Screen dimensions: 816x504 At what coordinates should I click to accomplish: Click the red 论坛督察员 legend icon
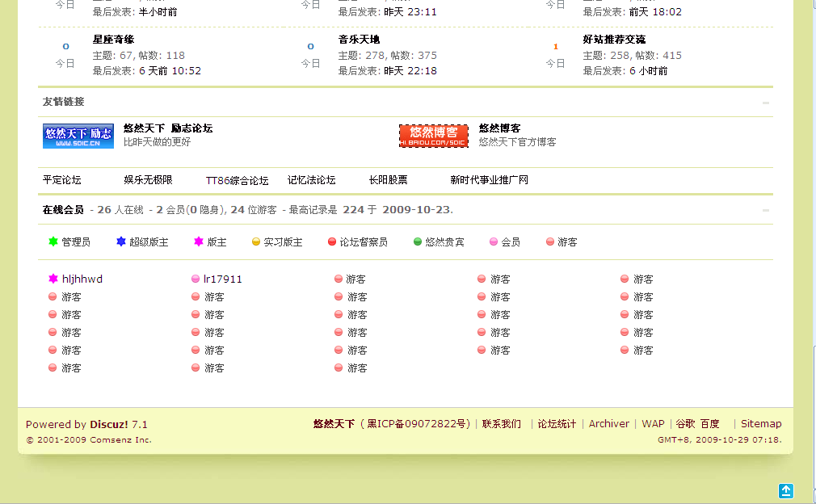[332, 241]
